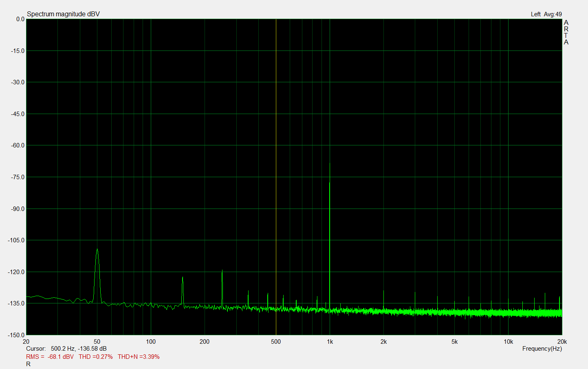The image size is (588, 369).
Task: Click the "Frequency(Hz)" axis caption
Action: 542,349
